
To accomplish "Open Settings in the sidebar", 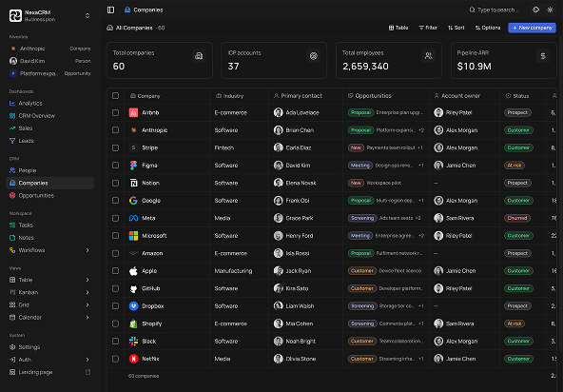I will click(49, 347).
